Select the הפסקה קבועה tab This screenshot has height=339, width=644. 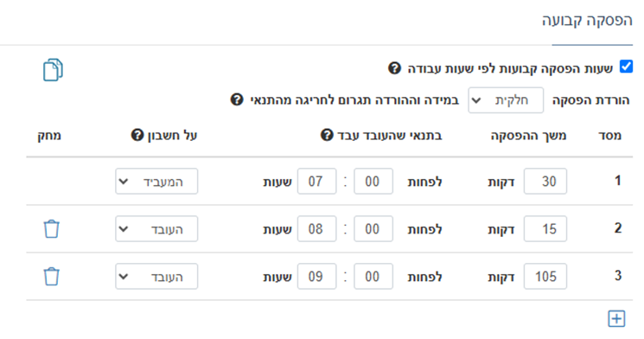click(x=587, y=21)
